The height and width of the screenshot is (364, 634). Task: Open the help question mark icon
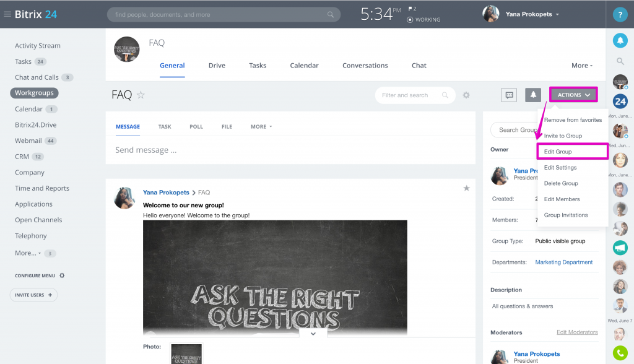pos(620,15)
